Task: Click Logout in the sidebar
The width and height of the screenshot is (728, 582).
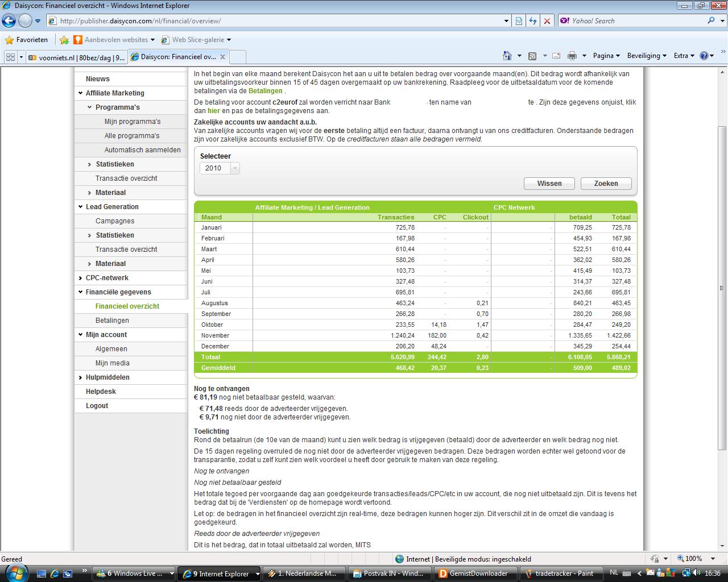Action: point(97,406)
